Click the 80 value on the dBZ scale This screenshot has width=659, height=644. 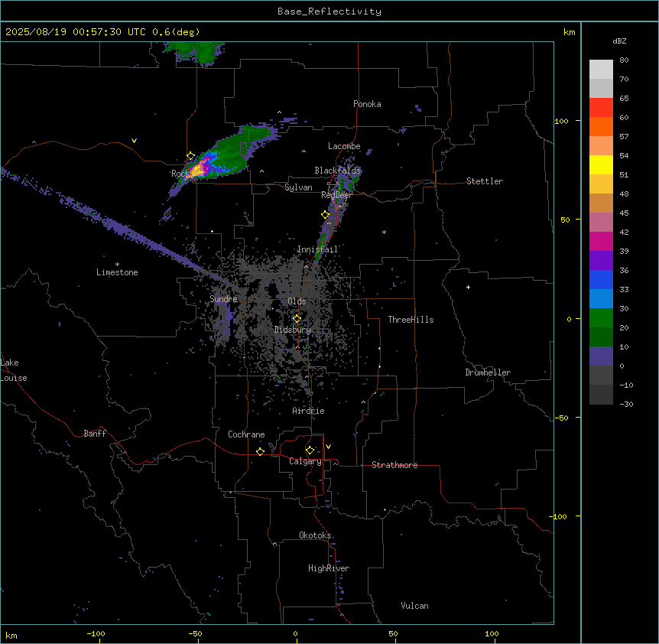point(624,60)
